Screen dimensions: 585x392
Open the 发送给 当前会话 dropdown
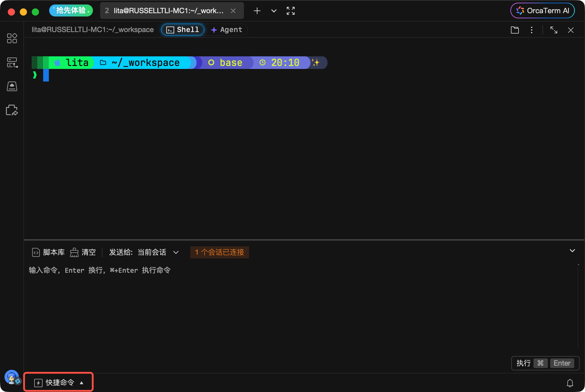click(144, 252)
